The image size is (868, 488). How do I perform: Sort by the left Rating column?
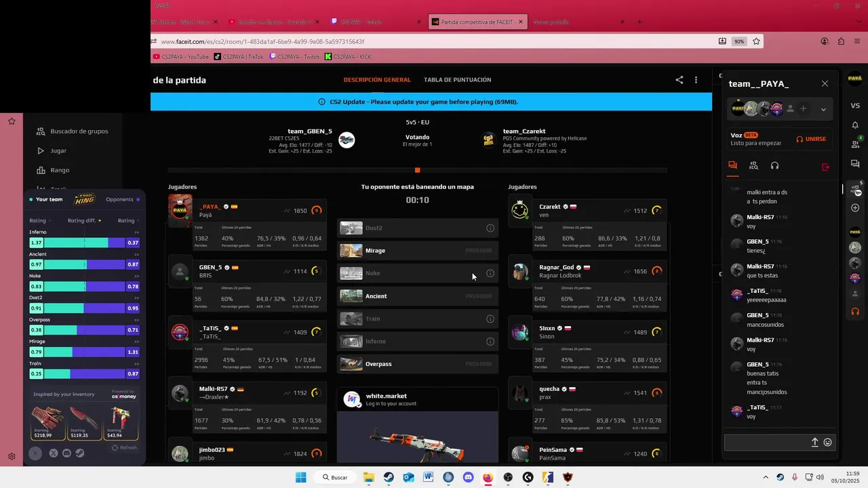40,220
